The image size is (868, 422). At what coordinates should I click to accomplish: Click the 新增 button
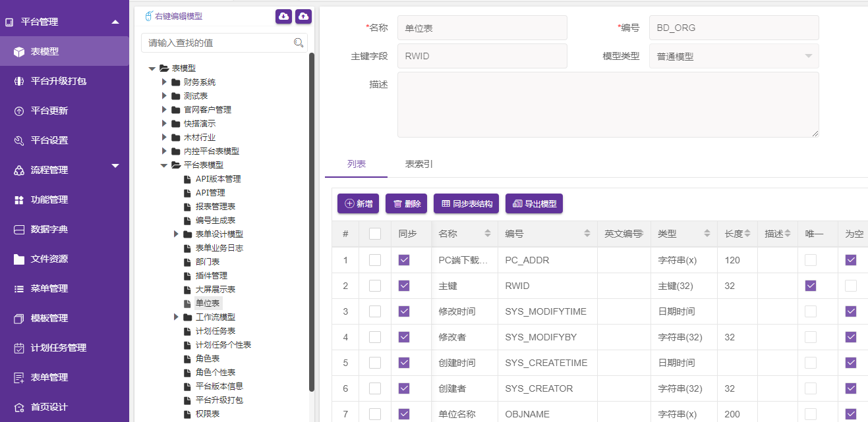(x=359, y=204)
